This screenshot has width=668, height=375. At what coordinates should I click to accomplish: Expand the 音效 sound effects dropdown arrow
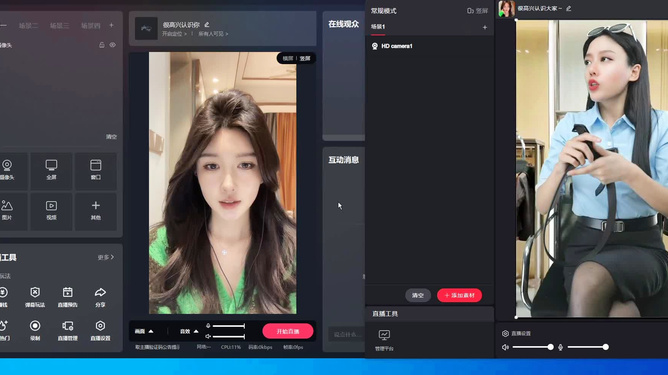coord(196,331)
